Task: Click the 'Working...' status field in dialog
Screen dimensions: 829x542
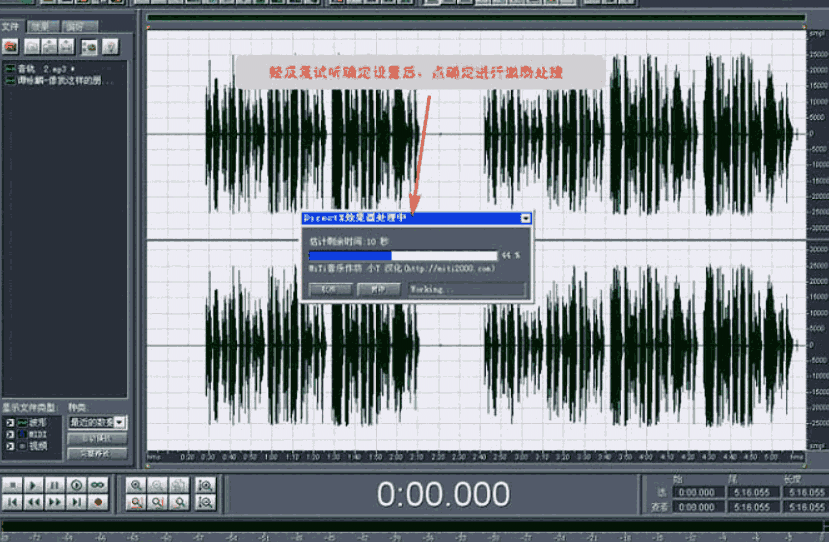Action: click(467, 289)
